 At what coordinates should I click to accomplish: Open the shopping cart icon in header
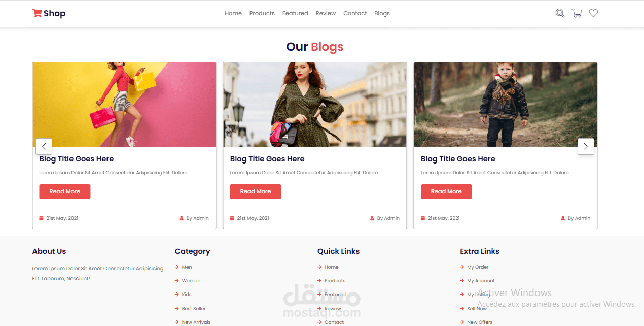point(577,13)
